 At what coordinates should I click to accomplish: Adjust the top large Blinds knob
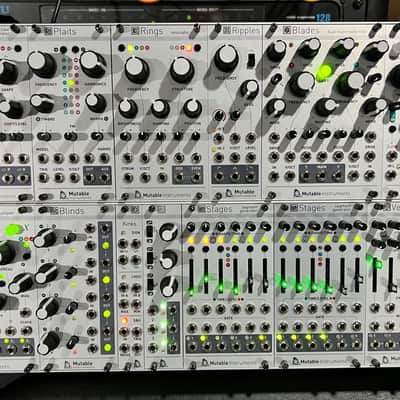(x=44, y=238)
